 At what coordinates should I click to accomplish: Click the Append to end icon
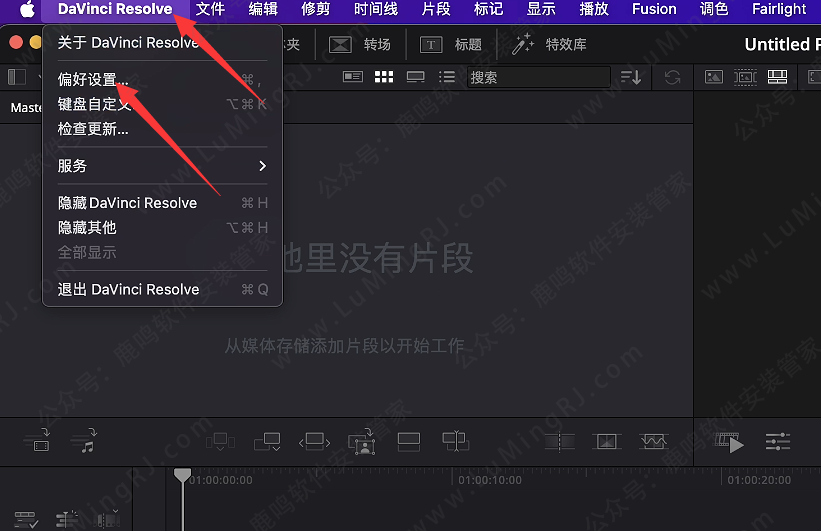[267, 442]
